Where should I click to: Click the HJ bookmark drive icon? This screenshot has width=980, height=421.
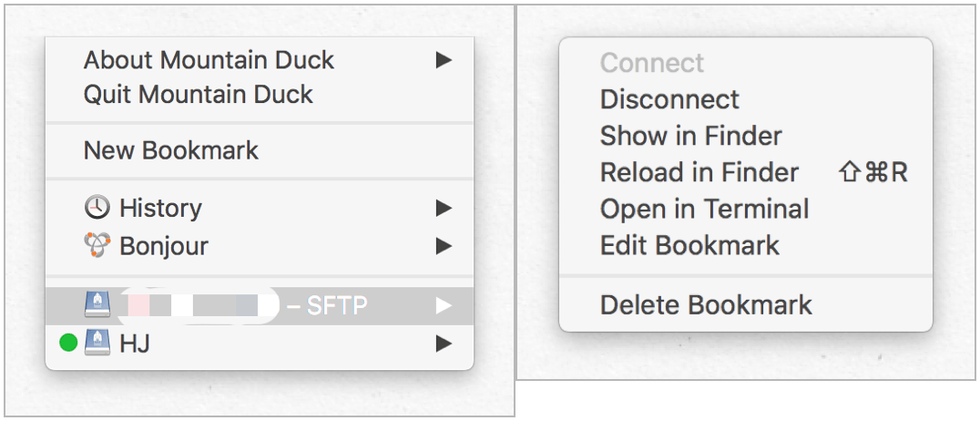tap(97, 343)
